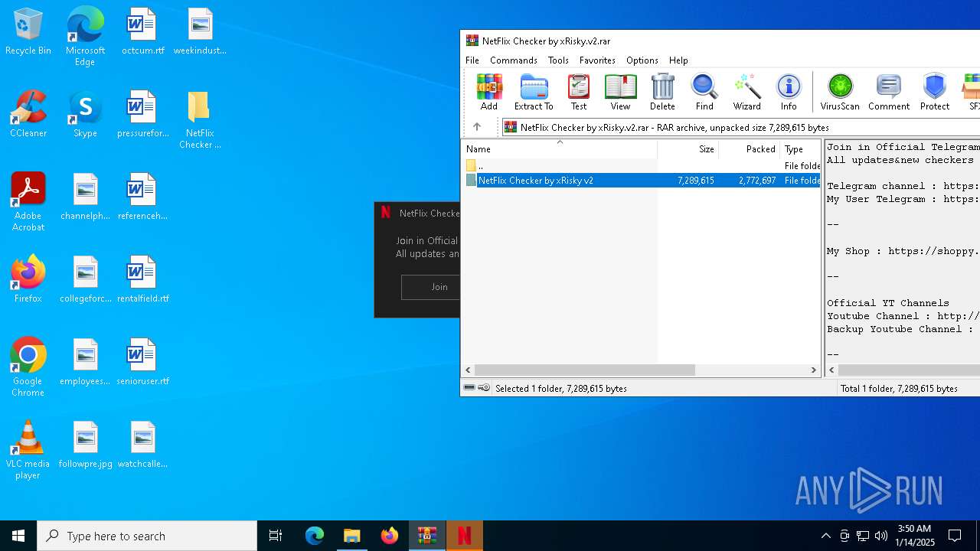This screenshot has width=980, height=551.
Task: Open Task View on the taskbar
Action: coord(276,536)
